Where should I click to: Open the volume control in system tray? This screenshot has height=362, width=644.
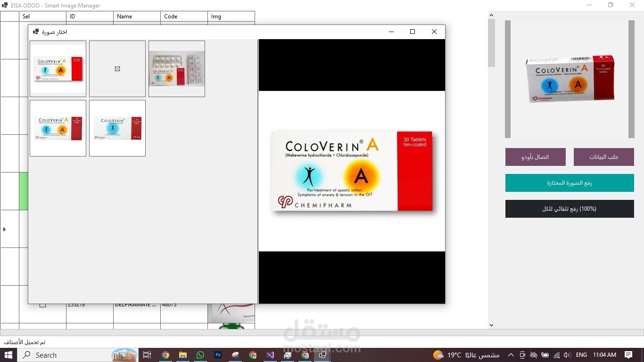click(x=567, y=355)
